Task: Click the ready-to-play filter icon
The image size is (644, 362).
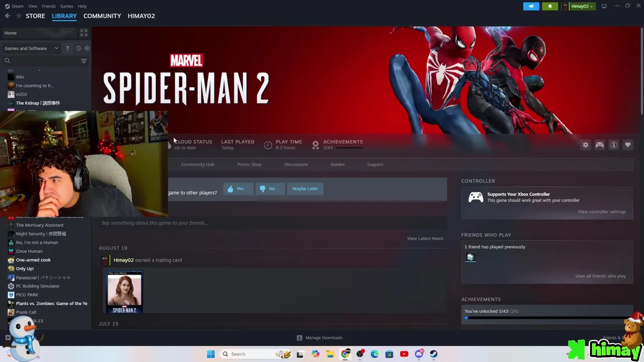Action: click(x=87, y=48)
